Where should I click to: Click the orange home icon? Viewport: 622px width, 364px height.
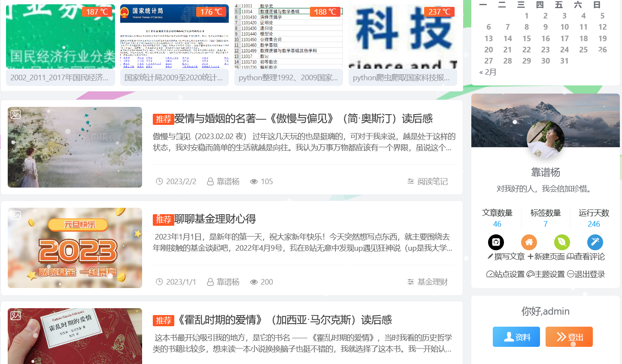[x=529, y=242]
